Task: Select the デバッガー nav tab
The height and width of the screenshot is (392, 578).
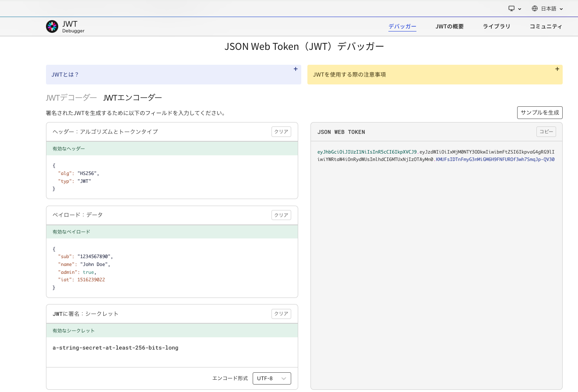Action: [x=402, y=27]
